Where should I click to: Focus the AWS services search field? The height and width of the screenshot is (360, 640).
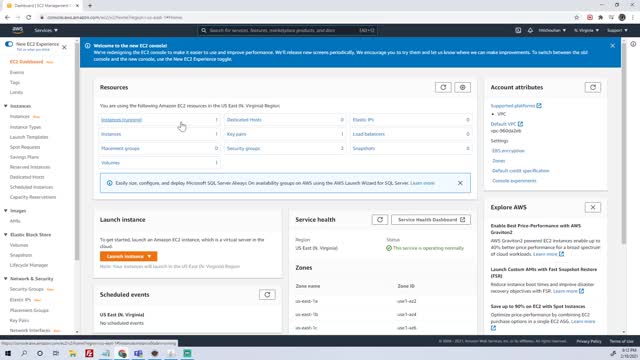click(288, 30)
